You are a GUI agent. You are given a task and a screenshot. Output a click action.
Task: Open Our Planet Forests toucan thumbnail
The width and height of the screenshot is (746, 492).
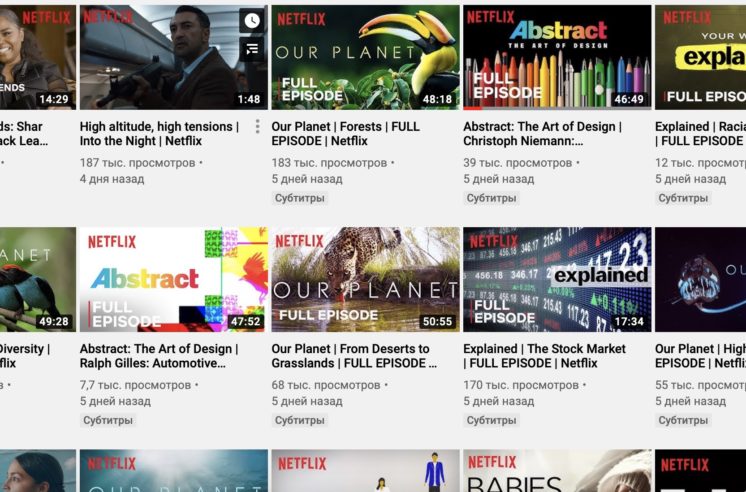click(x=365, y=57)
